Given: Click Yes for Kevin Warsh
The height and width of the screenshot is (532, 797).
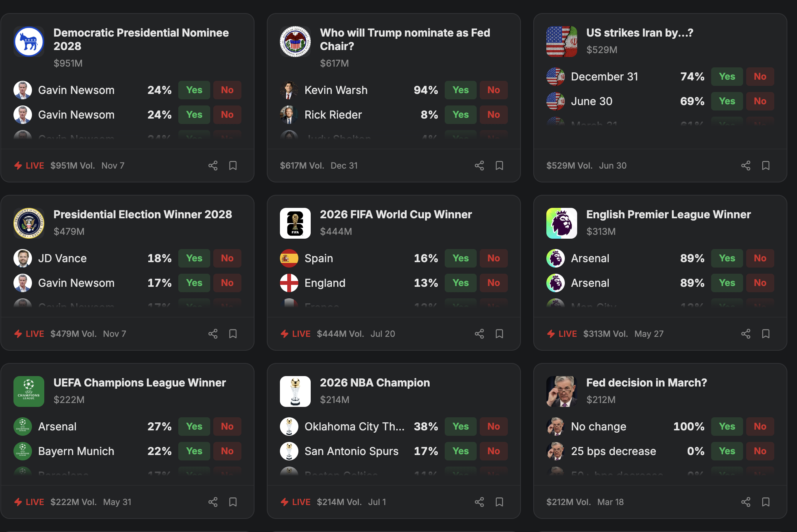Looking at the screenshot, I should coord(460,90).
